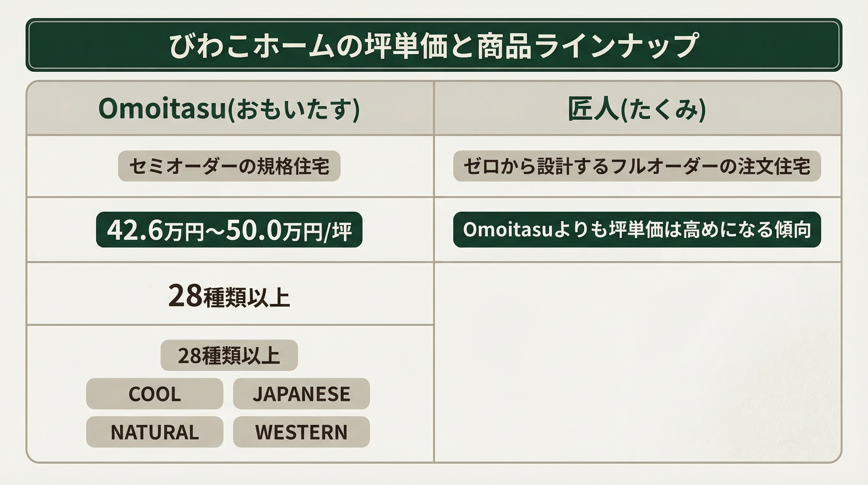
Task: Select the ゼロから設計するフルオーダーの注文住宅 badge
Action: pos(637,166)
